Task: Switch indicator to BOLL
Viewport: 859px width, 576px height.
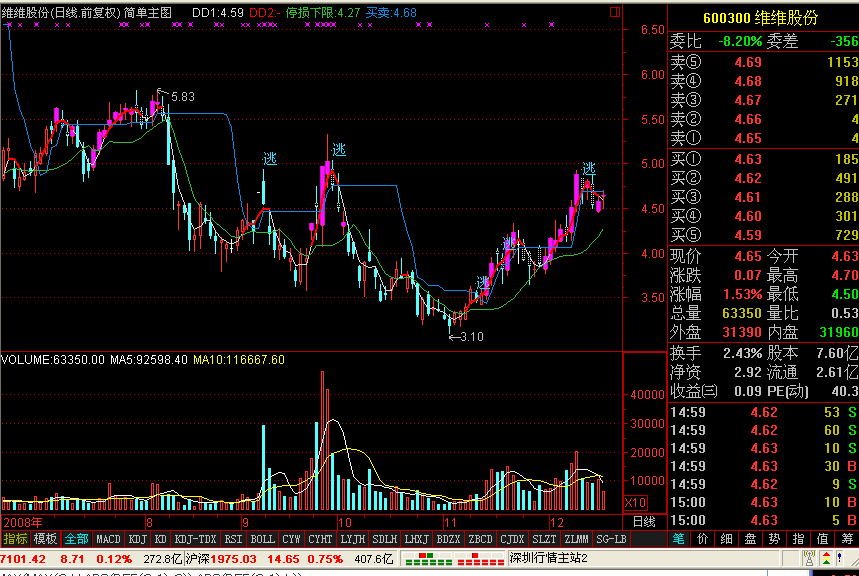Action: [262, 539]
